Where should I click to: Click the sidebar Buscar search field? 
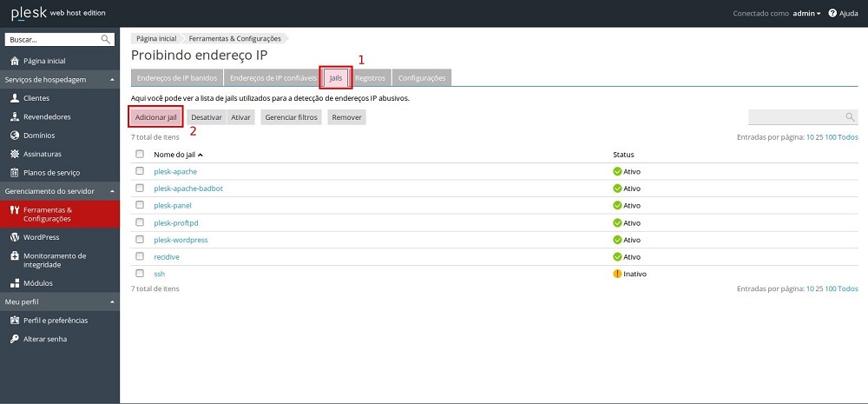[54, 39]
